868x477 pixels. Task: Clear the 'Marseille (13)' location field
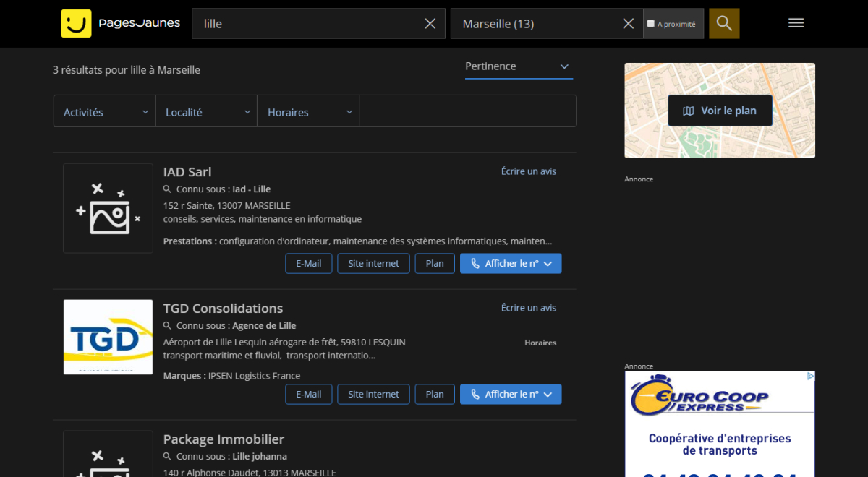629,24
